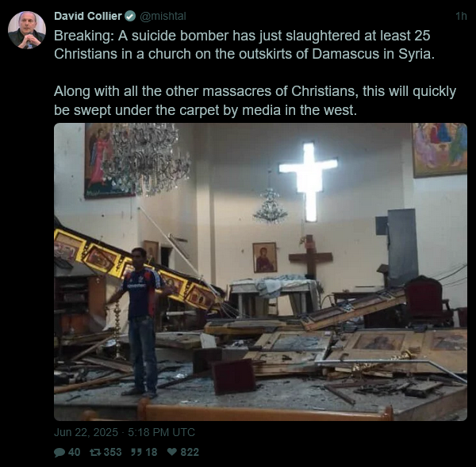Like the tweet with the heart icon
Viewport: 476px width, 467px height.
(172, 452)
